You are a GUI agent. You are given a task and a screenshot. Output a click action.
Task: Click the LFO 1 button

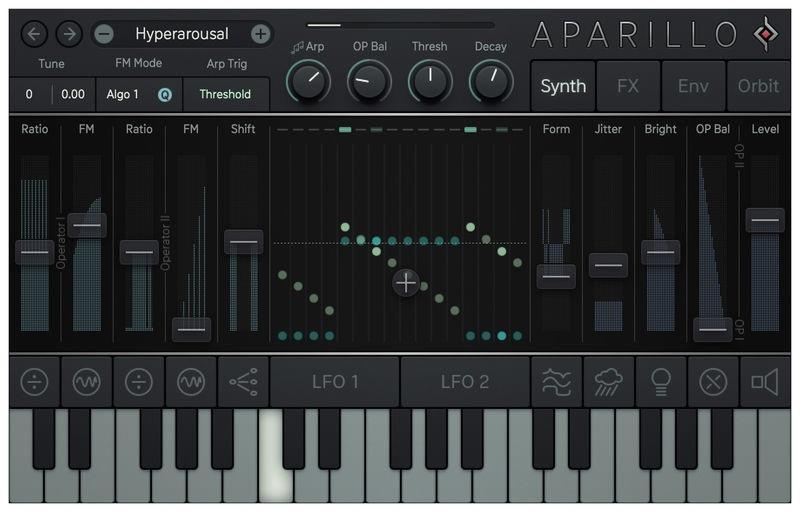335,382
